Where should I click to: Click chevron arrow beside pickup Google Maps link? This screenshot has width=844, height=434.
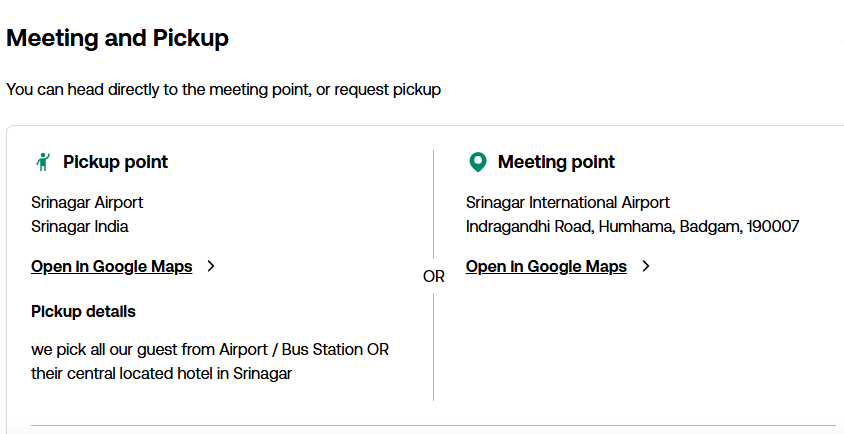[211, 266]
